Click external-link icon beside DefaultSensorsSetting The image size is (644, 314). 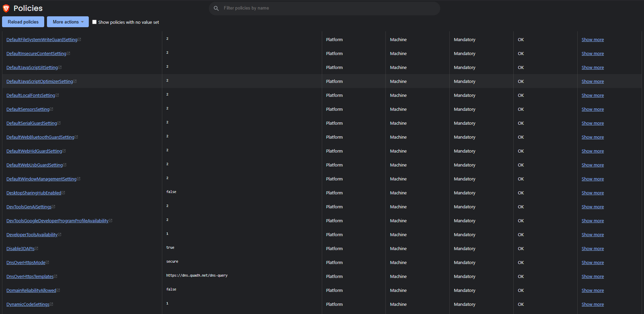pyautogui.click(x=51, y=109)
